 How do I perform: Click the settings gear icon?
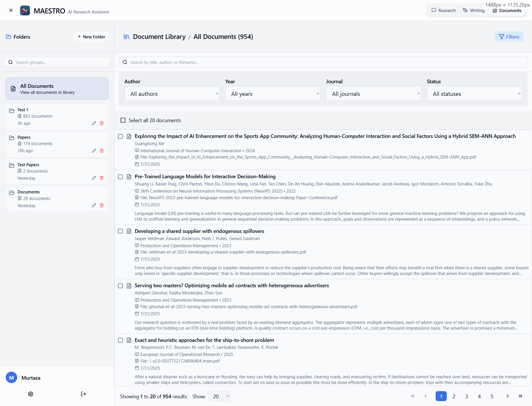click(31, 394)
